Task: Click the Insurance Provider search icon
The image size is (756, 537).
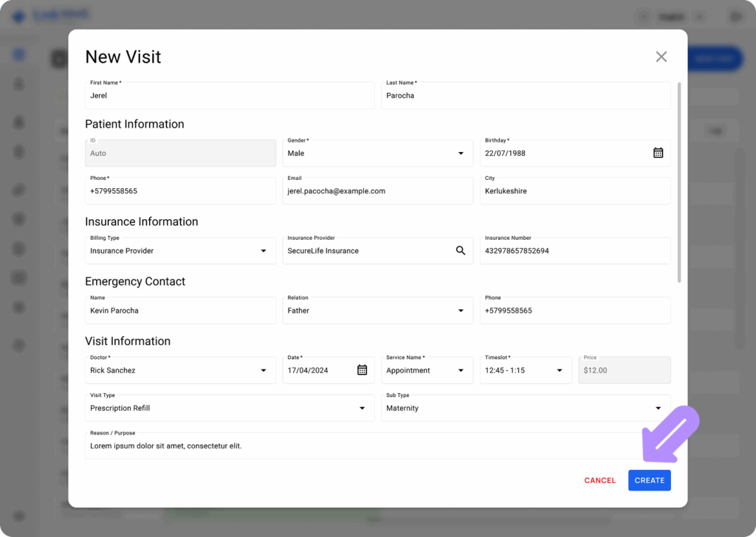Action: point(461,251)
